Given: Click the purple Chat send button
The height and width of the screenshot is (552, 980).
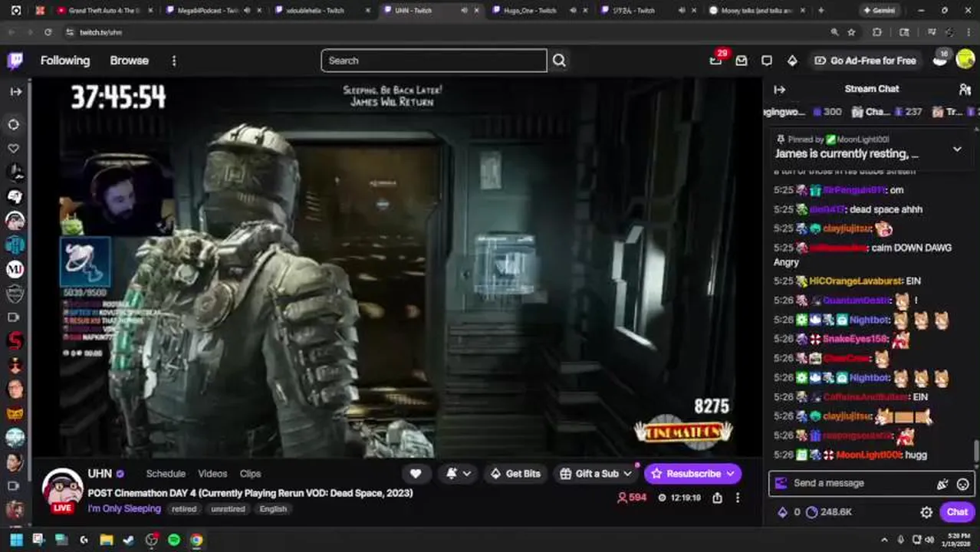Looking at the screenshot, I should point(957,512).
